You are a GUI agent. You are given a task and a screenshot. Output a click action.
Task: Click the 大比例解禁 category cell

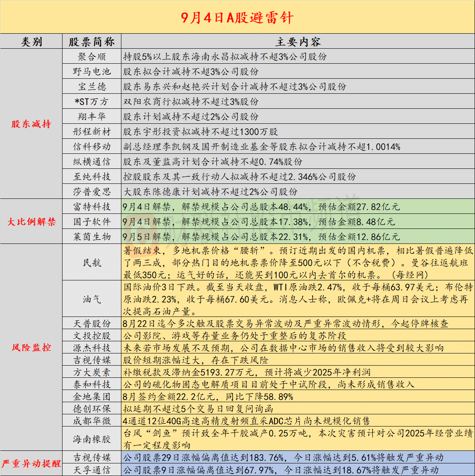point(31,222)
